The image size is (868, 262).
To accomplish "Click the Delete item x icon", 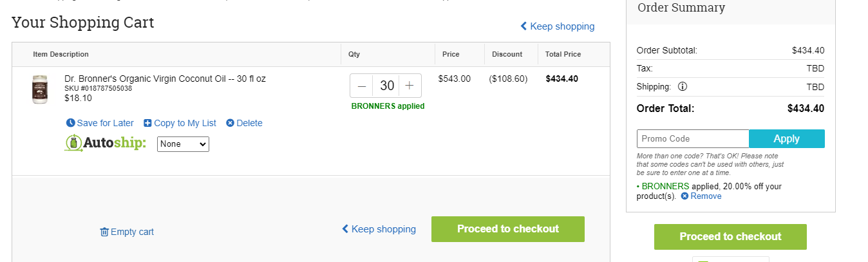I will click(230, 123).
